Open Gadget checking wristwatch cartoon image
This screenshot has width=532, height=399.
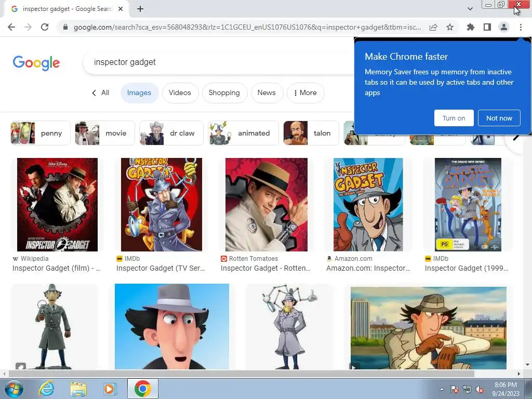coord(429,328)
